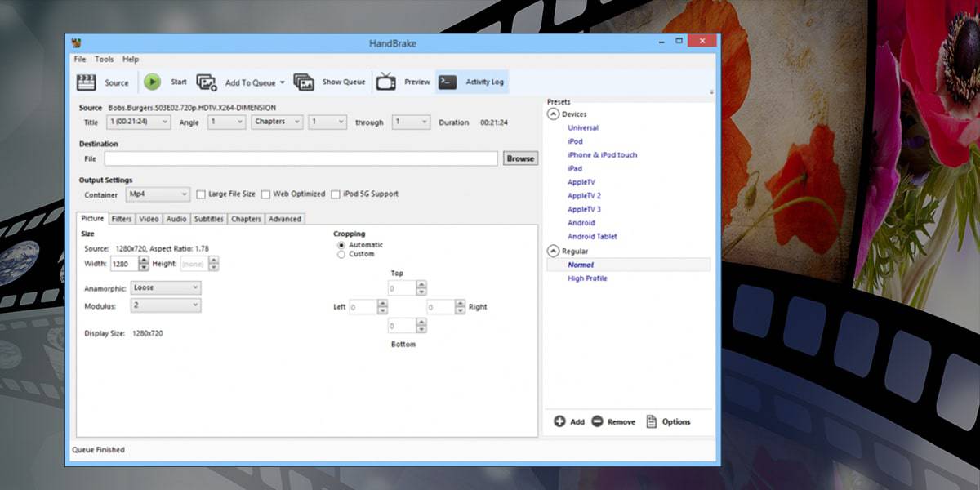Select the Android Tablet preset
The image size is (980, 490).
[x=593, y=237]
